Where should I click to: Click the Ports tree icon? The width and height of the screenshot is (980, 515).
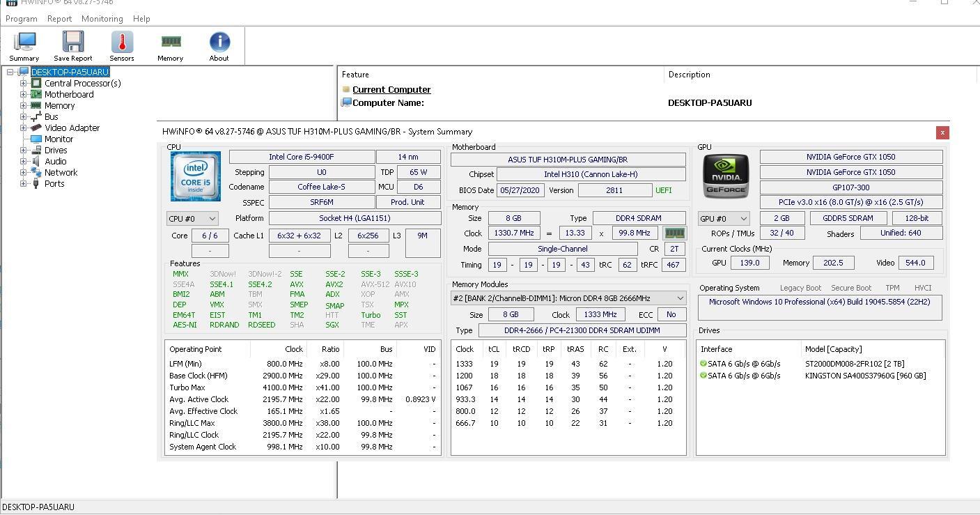coord(36,183)
